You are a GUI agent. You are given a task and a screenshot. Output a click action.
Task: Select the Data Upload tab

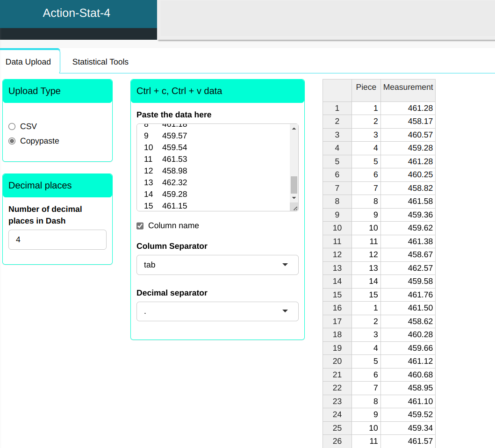point(28,62)
